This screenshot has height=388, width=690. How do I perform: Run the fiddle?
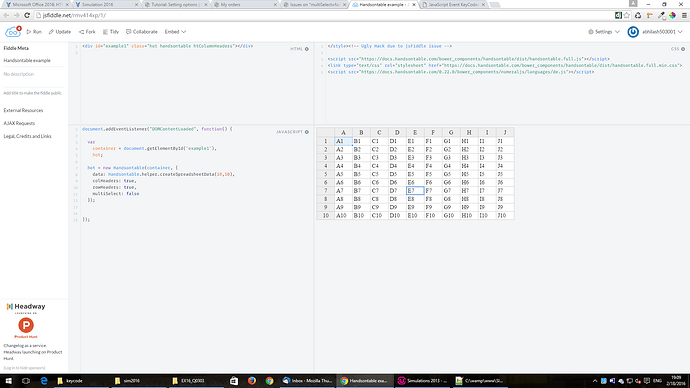click(34, 32)
